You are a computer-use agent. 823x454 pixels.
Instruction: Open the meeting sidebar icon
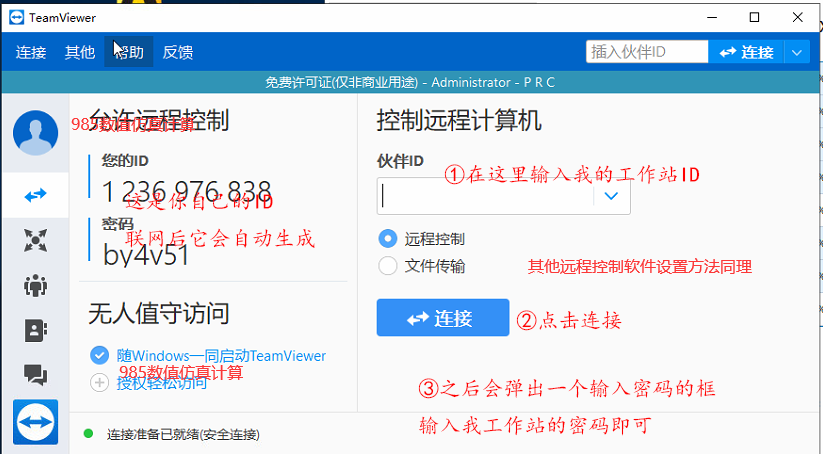coord(36,240)
